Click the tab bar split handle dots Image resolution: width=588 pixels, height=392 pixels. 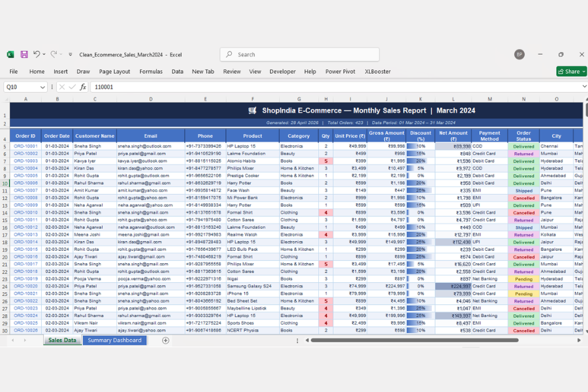click(297, 340)
